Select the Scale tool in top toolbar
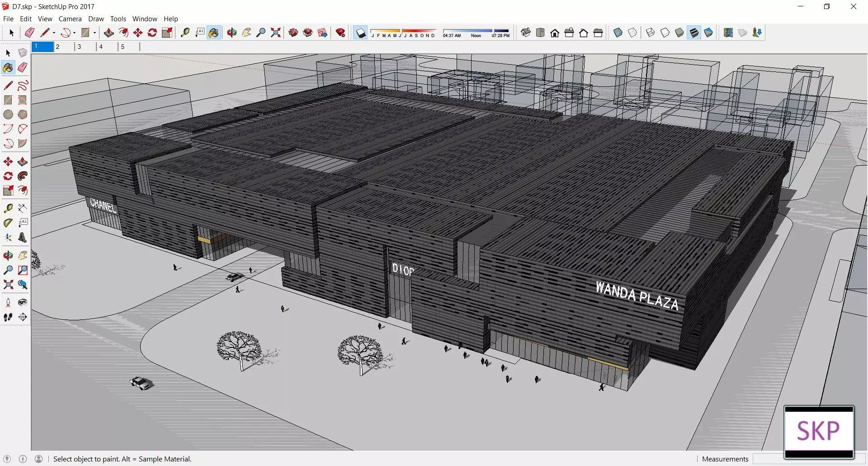 coord(167,33)
